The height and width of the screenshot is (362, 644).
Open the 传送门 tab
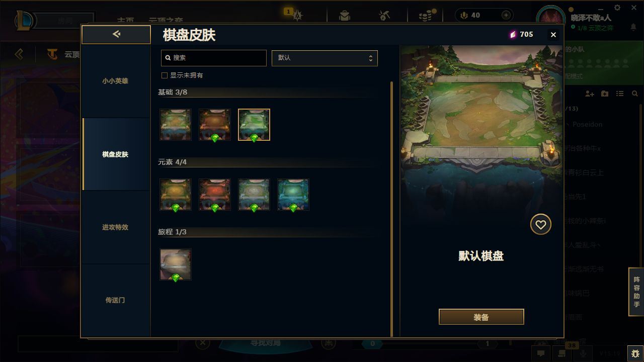point(115,300)
